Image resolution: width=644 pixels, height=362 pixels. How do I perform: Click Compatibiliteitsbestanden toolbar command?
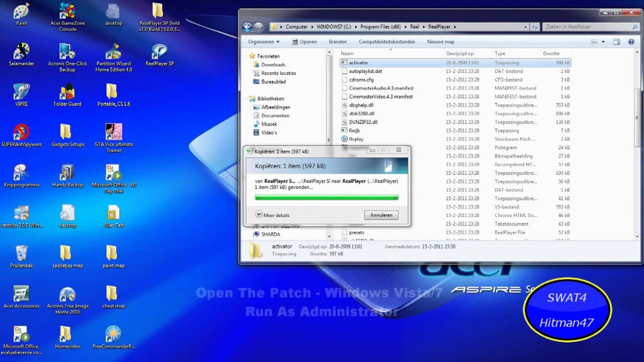pyautogui.click(x=387, y=42)
